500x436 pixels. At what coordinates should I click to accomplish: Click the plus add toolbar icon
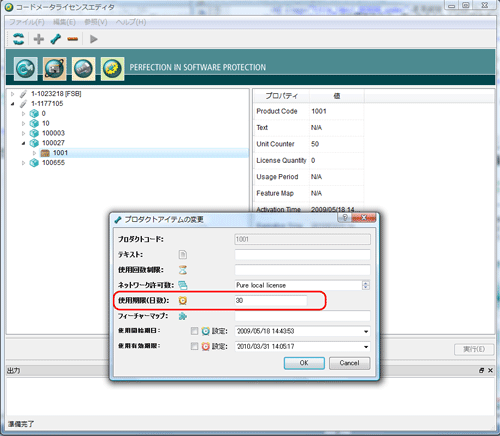pyautogui.click(x=39, y=39)
